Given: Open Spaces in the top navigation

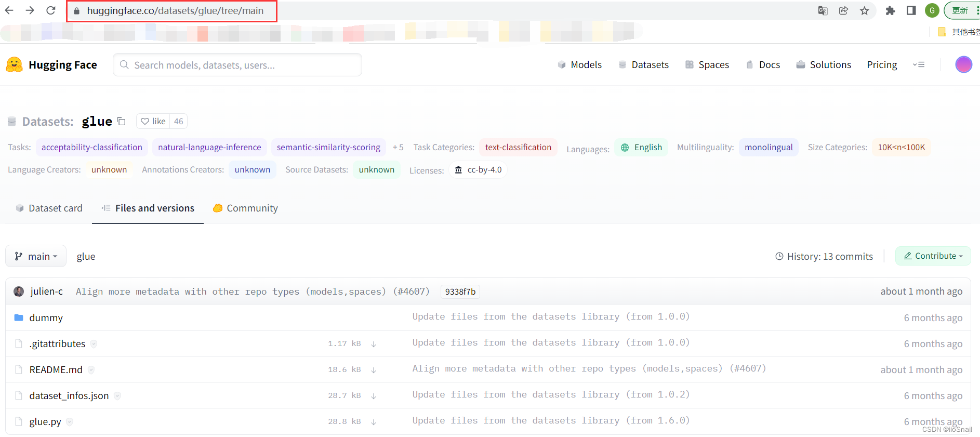Looking at the screenshot, I should pyautogui.click(x=707, y=64).
